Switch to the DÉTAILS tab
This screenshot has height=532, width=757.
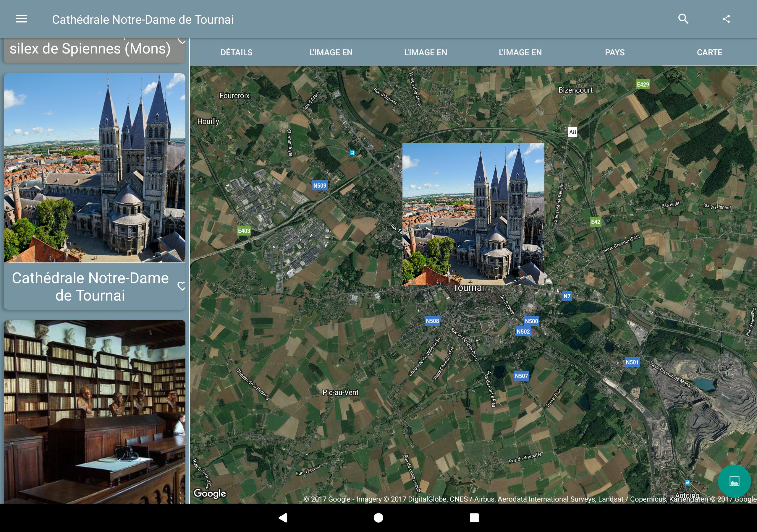pyautogui.click(x=236, y=52)
